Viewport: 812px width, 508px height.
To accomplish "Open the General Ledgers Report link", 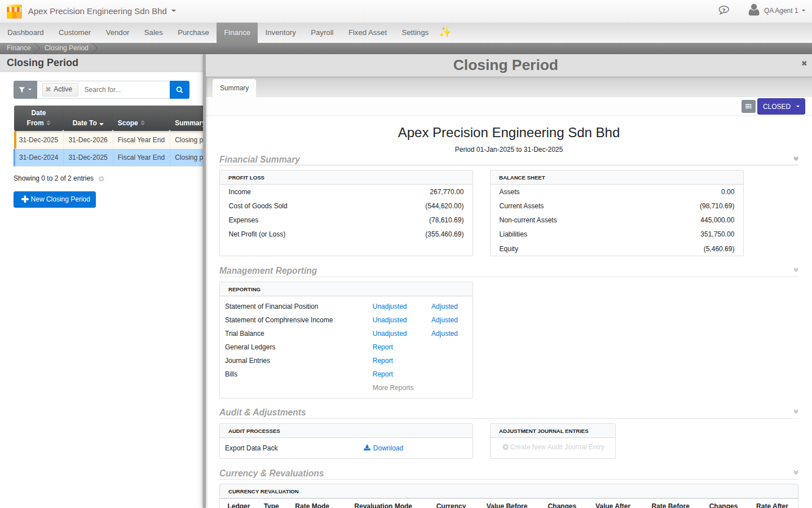I will pyautogui.click(x=383, y=347).
